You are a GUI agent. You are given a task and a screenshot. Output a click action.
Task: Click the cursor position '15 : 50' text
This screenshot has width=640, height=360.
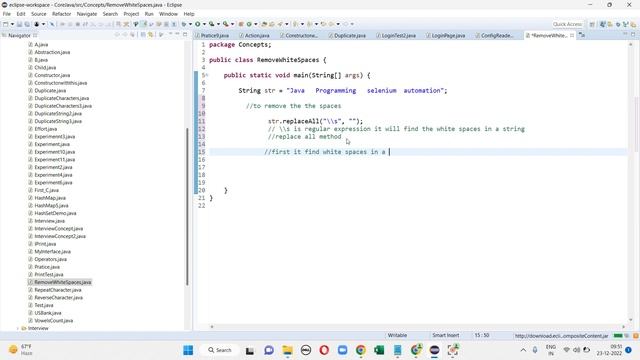tap(482, 335)
